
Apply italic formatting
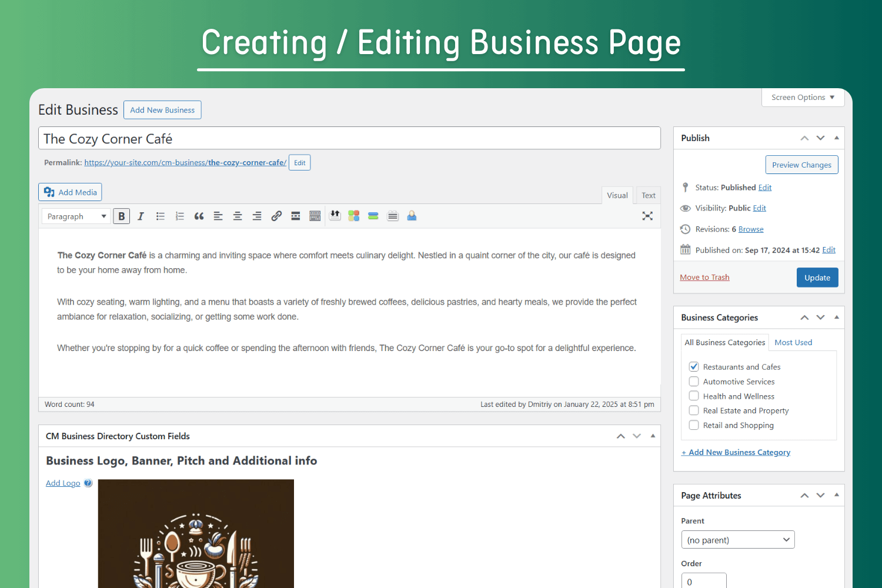141,216
